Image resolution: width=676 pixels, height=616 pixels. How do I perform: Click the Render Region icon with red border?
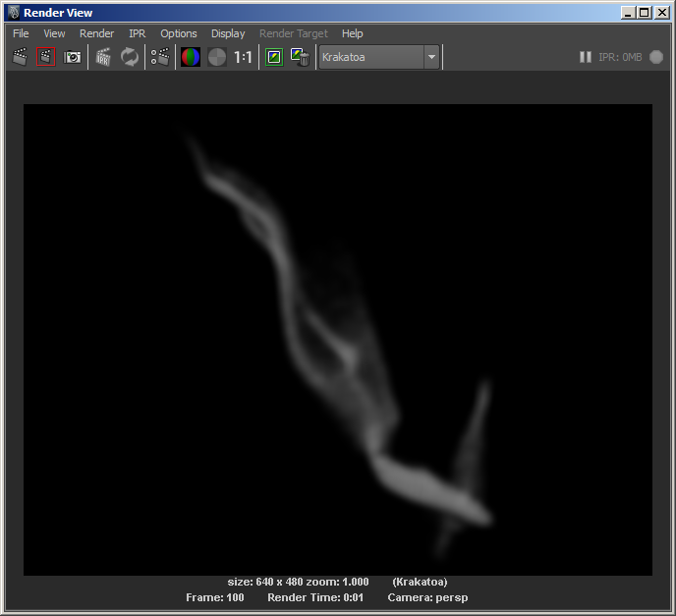click(46, 57)
